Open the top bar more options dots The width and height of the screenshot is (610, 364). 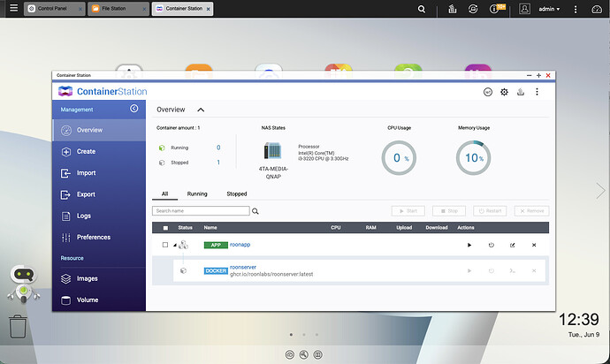coord(576,9)
